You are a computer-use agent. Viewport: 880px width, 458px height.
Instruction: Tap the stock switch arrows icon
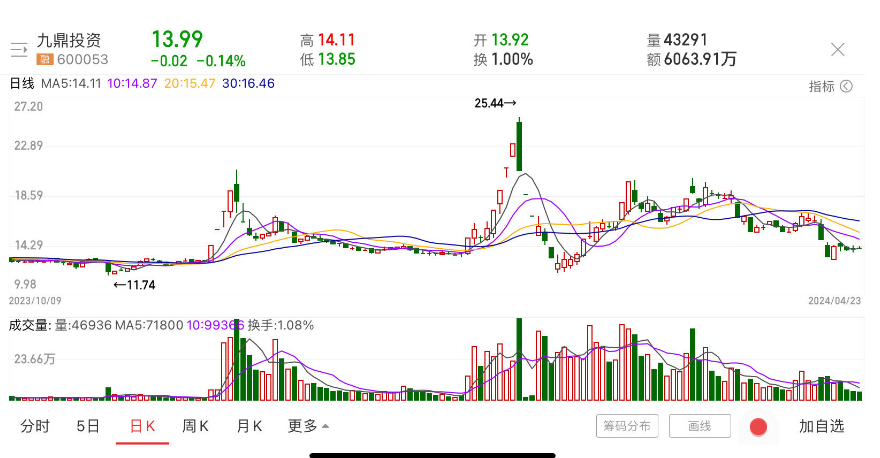(18, 49)
